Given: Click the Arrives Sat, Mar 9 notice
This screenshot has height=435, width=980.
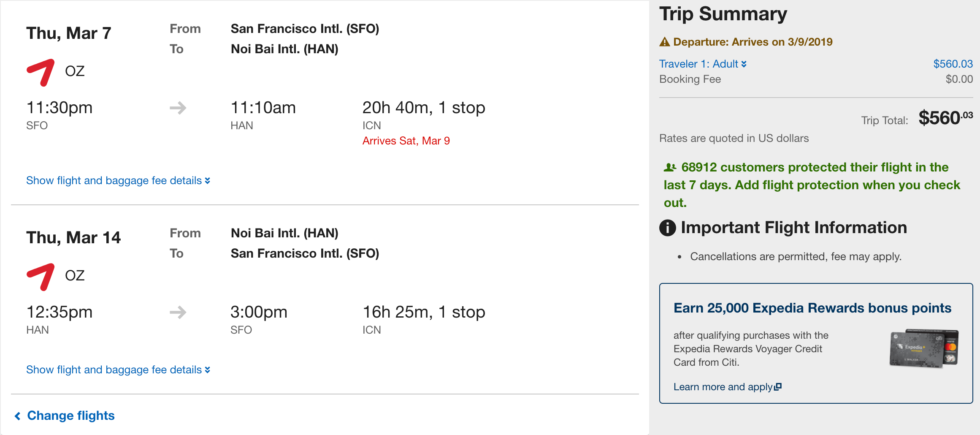Looking at the screenshot, I should click(x=406, y=141).
